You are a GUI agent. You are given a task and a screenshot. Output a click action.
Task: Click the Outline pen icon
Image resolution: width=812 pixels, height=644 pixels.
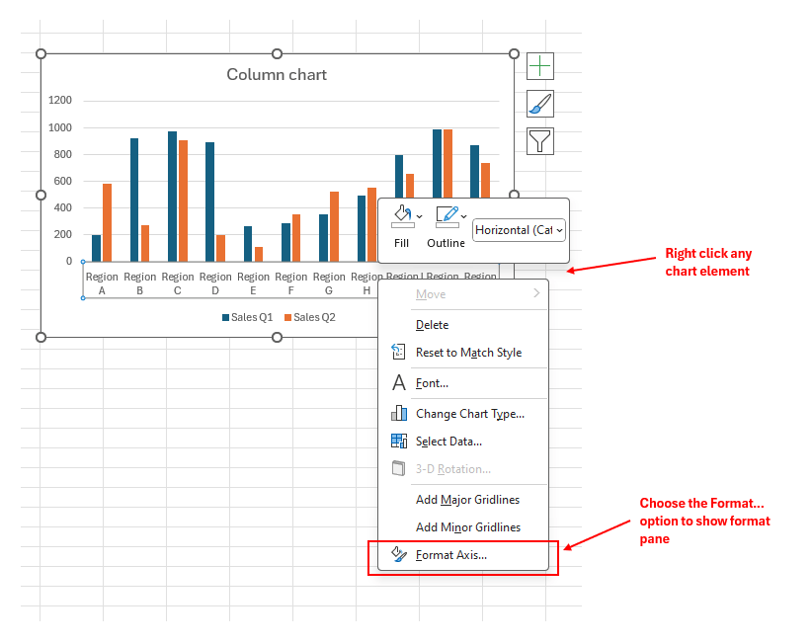[x=447, y=215]
